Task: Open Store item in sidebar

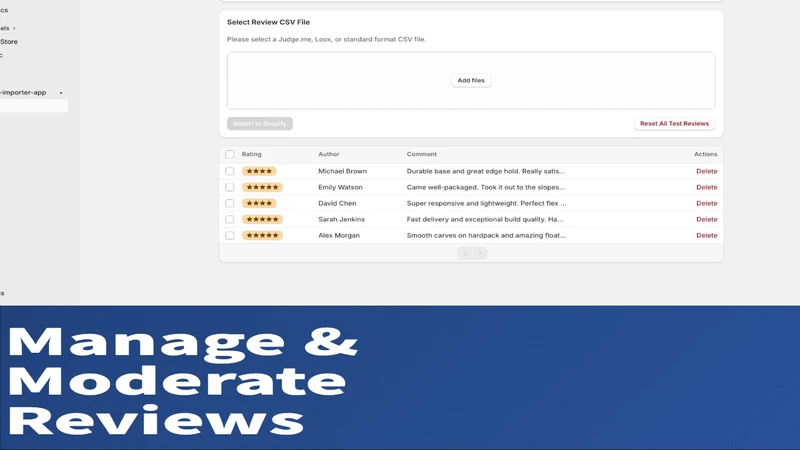Action: [9, 42]
